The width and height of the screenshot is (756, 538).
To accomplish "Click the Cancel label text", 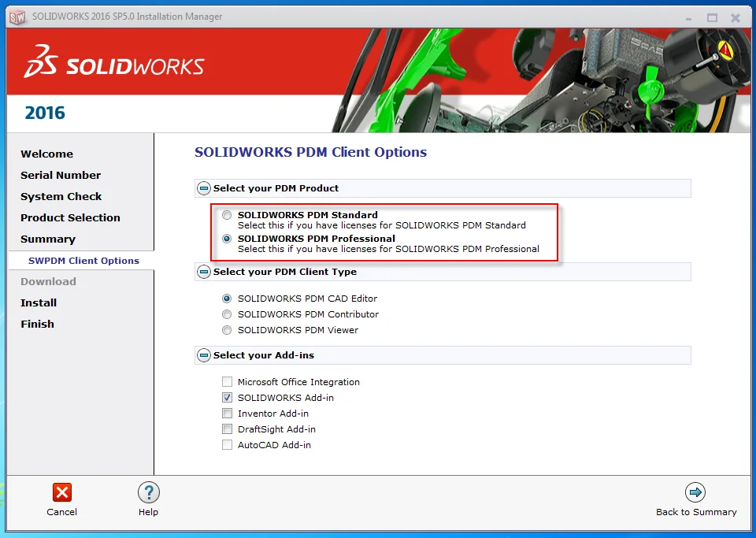I will point(61,512).
